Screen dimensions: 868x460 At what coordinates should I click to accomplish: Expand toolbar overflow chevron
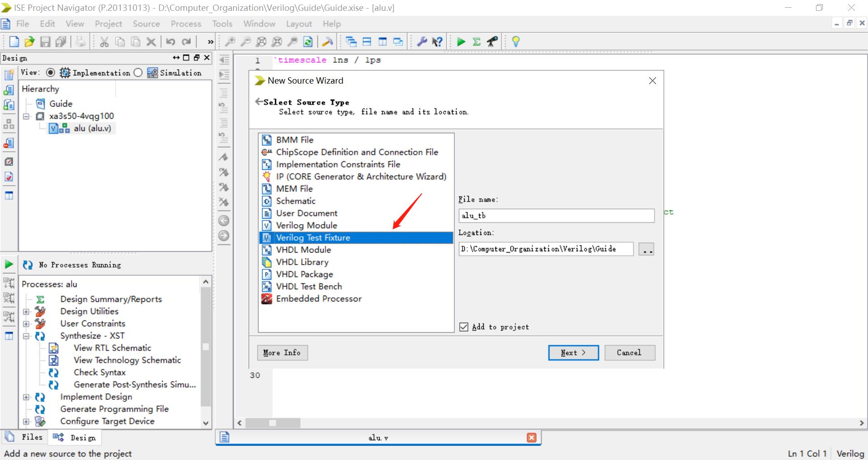210,42
